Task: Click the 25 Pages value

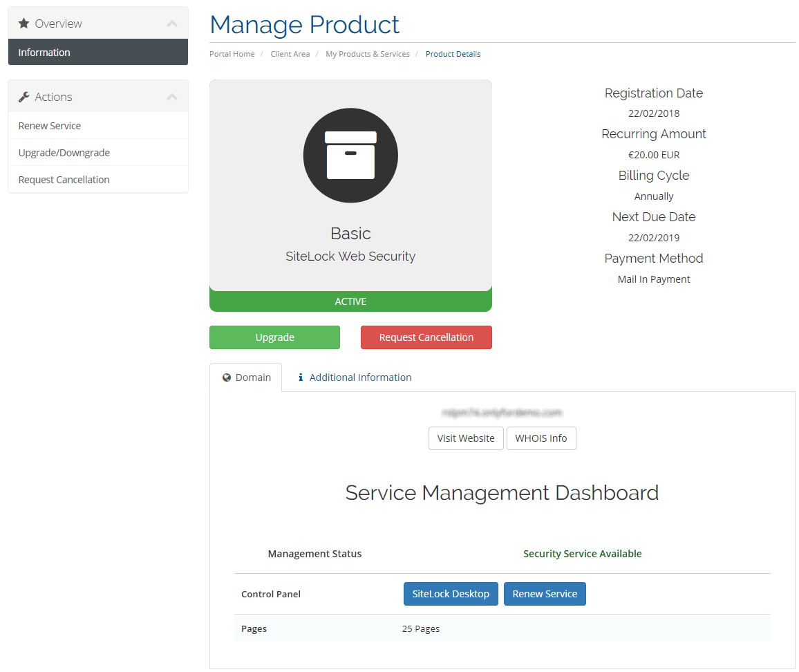Action: click(x=421, y=628)
